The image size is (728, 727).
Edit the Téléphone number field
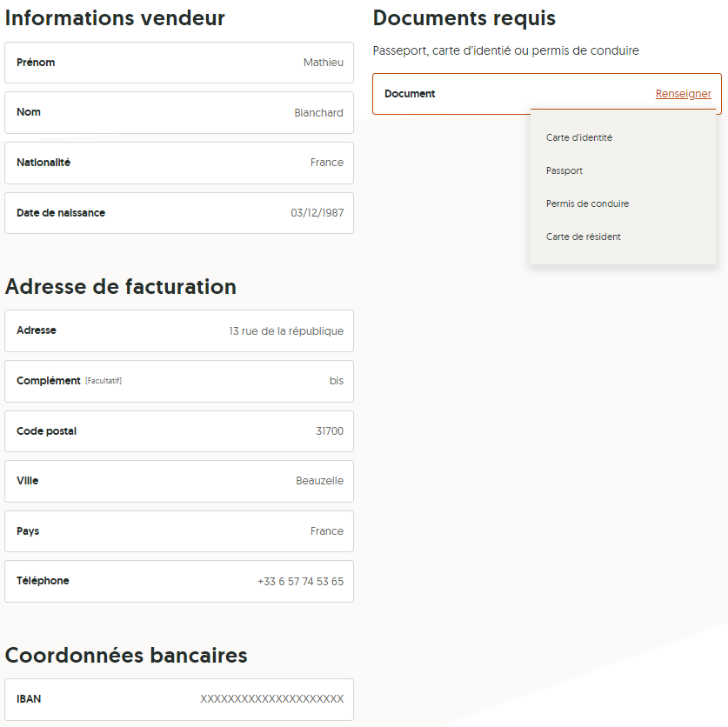(179, 581)
